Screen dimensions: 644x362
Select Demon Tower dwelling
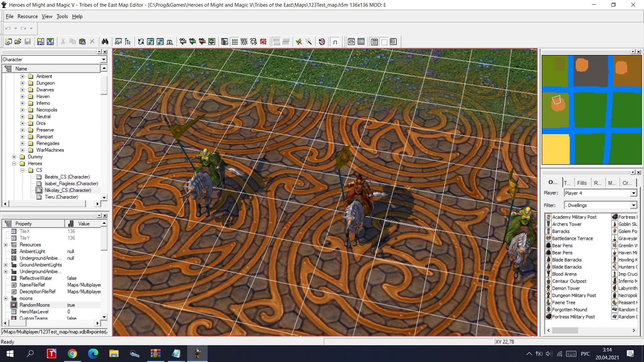point(566,288)
